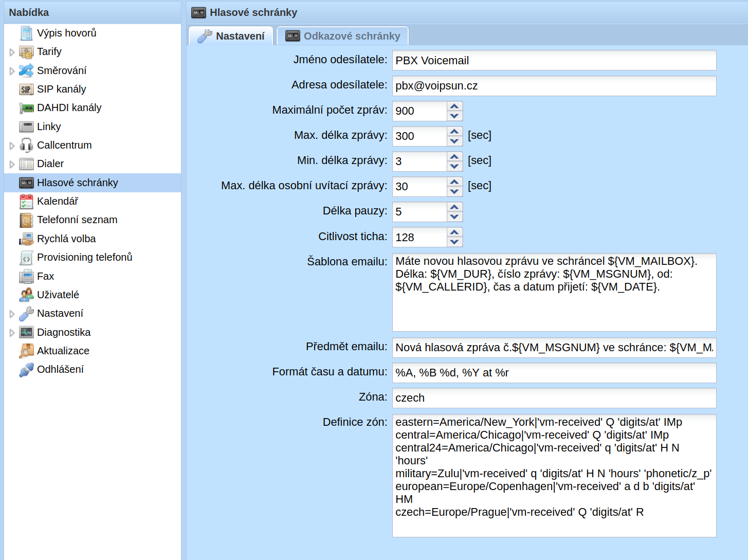Viewport: 748px width, 560px height.
Task: Click the Odhlášení logout plug icon
Action: (26, 370)
